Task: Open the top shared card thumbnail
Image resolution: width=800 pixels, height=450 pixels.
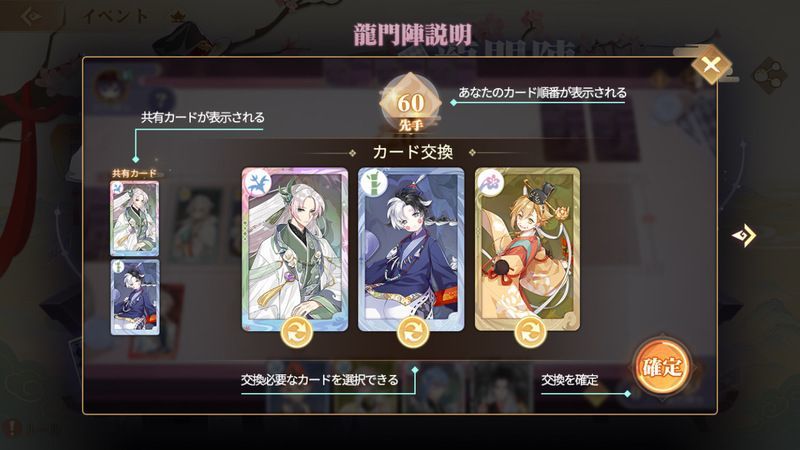Action: pos(135,218)
